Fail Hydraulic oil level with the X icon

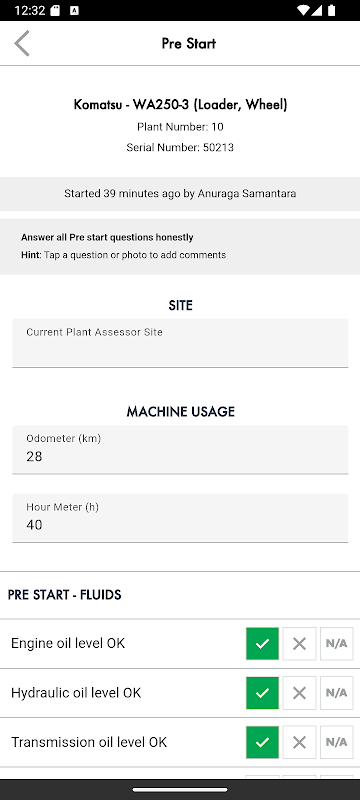click(x=299, y=693)
